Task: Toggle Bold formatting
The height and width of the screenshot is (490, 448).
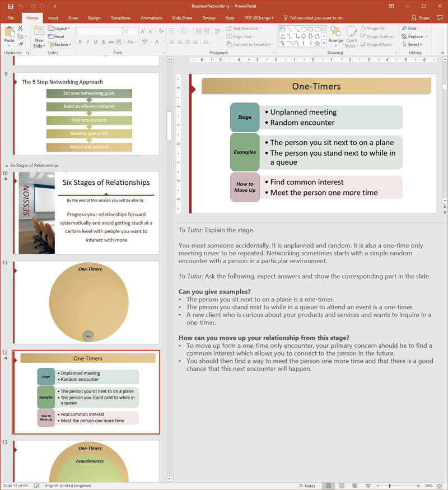Action: (80, 42)
